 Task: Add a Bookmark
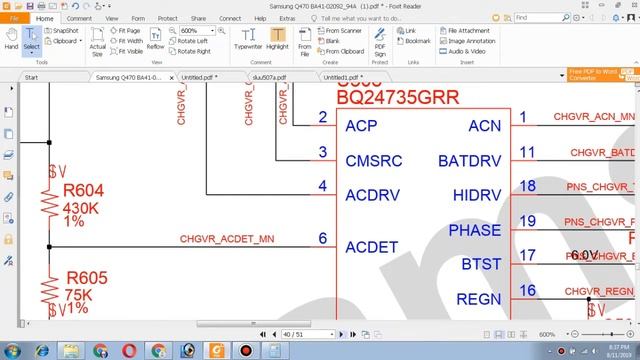[x=414, y=41]
